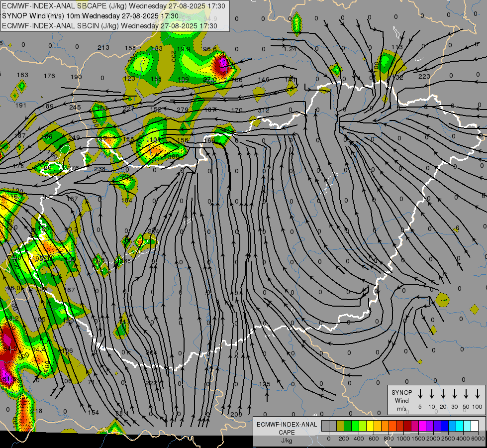Click the SYNOP Wind 10m title line
487x448 pixels.
91,16
